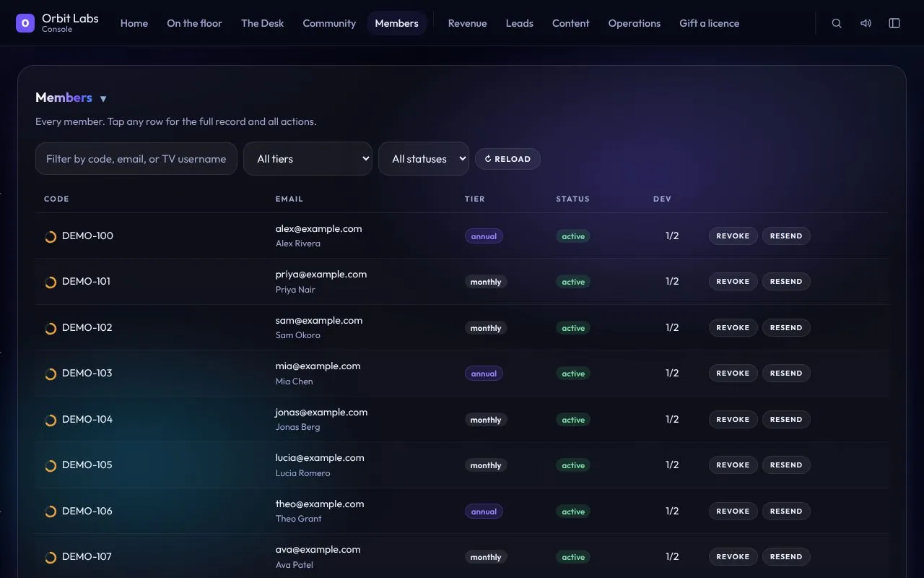This screenshot has width=924, height=578.
Task: Navigate to the Leads tab
Action: (520, 23)
